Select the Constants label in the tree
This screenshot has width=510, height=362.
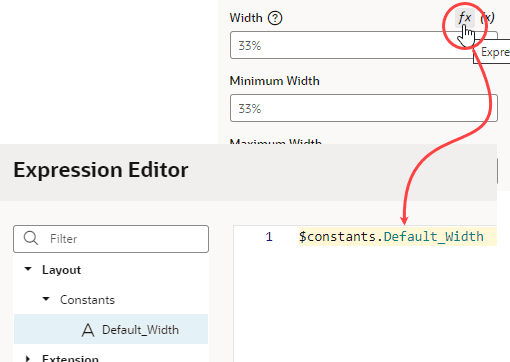click(87, 300)
